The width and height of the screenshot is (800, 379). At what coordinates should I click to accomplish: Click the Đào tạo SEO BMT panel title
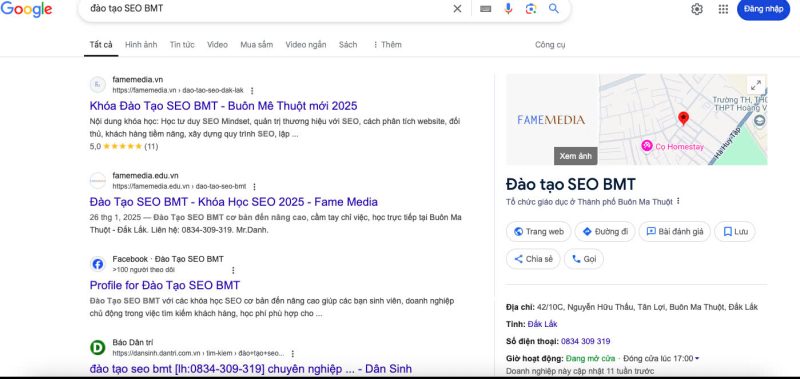(571, 185)
